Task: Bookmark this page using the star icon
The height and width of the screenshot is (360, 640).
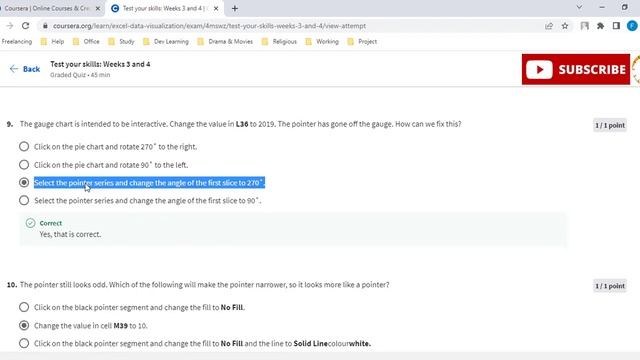Action: tap(565, 26)
